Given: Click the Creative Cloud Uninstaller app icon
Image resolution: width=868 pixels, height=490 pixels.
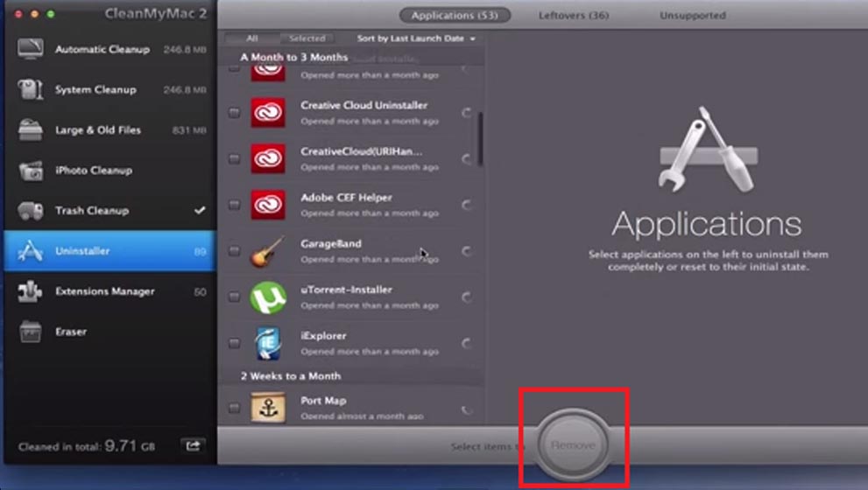Looking at the screenshot, I should (268, 113).
